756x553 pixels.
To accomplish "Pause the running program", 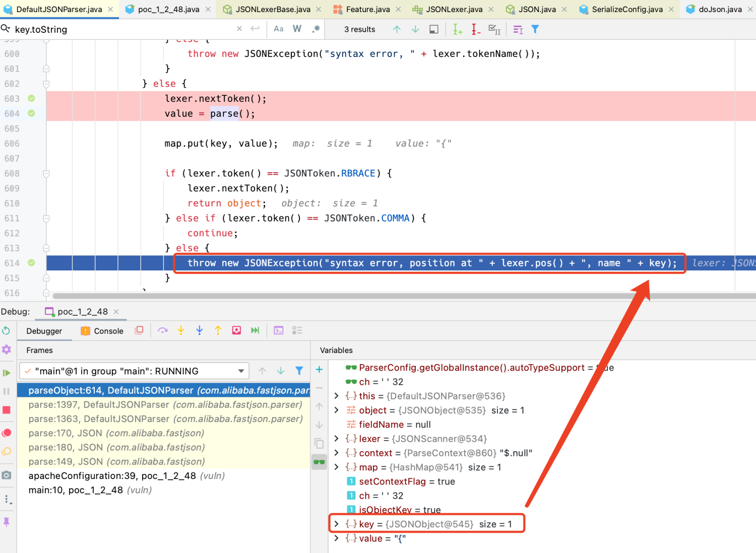I will coord(6,391).
